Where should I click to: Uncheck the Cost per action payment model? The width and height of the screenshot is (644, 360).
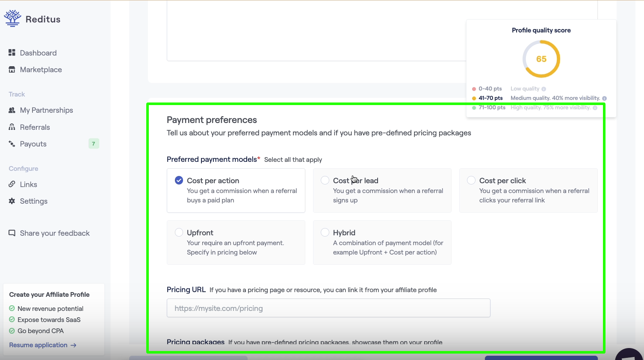point(179,180)
